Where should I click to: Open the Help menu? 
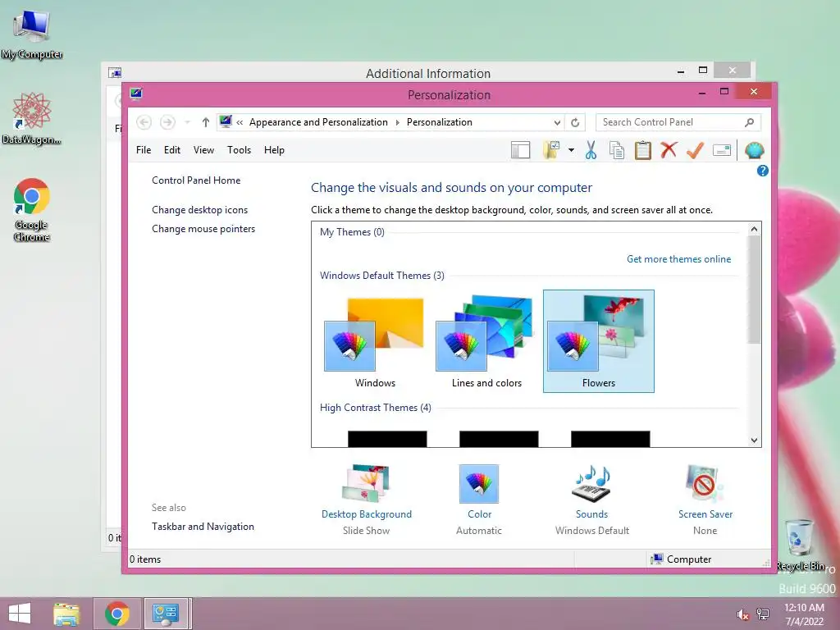point(274,150)
